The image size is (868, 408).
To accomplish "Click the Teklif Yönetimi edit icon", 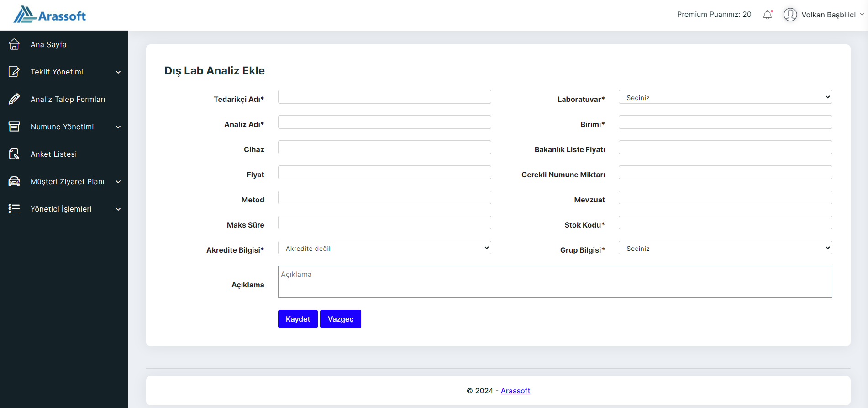I will (x=14, y=72).
